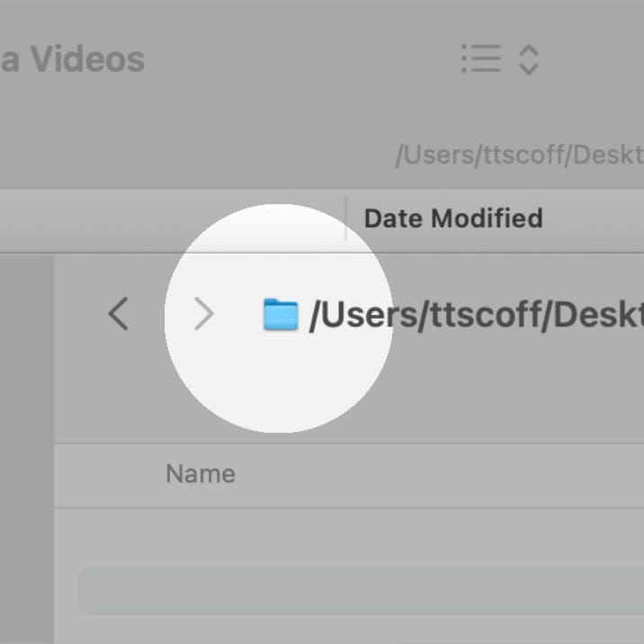
Task: Click the blank header area left of Date Modified
Action: (171, 219)
